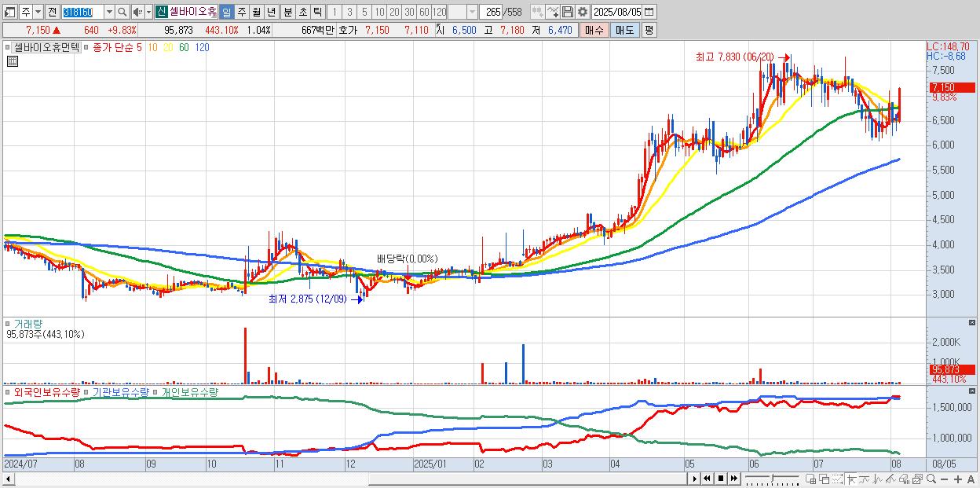Select the 틱 (tick) period toggle

point(317,12)
